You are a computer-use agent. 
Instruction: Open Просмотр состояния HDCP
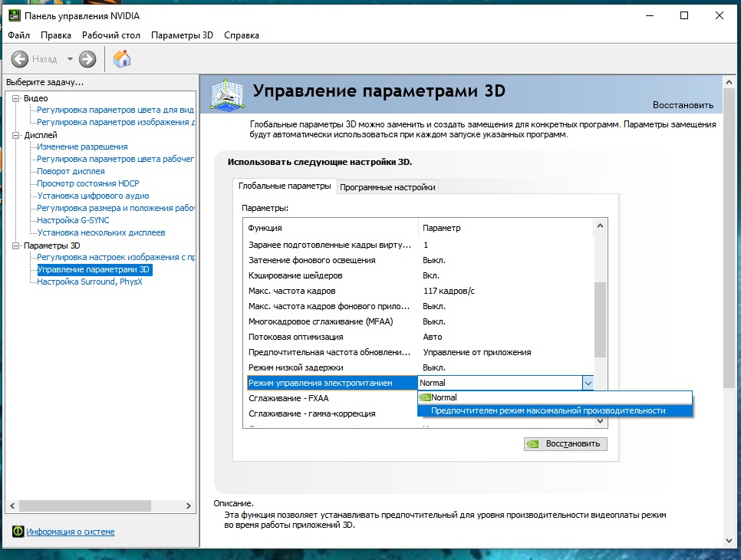coord(88,183)
